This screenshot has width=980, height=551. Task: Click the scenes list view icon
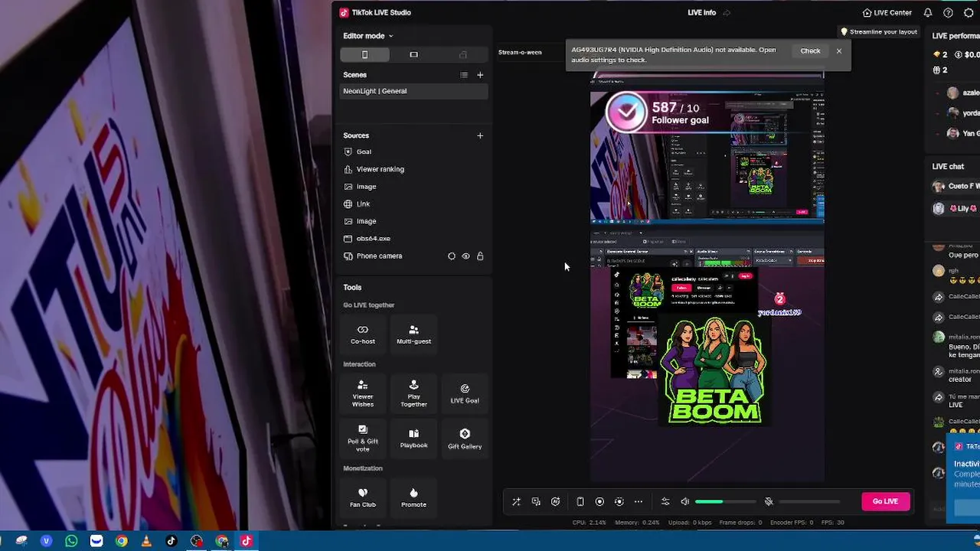click(463, 75)
